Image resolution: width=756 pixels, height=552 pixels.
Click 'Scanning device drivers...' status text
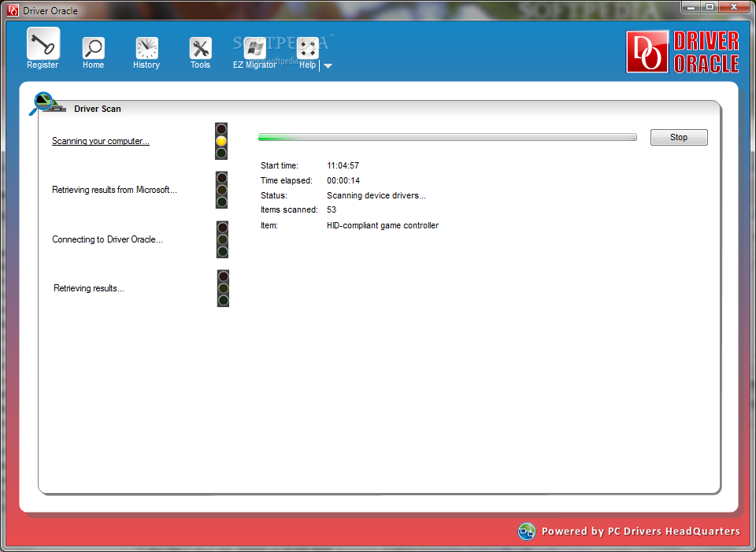[x=376, y=195]
